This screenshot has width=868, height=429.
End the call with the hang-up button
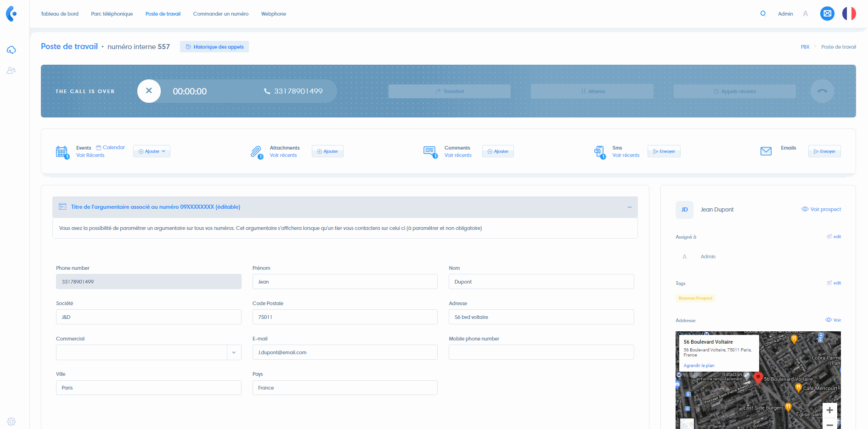point(822,91)
